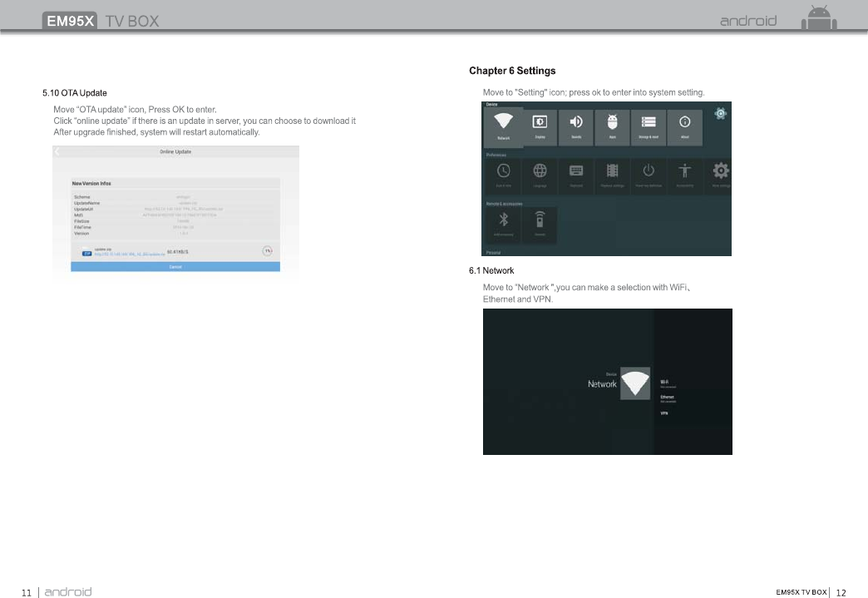868x598 pixels.
Task: Open the Sounds settings tile
Action: (x=575, y=127)
